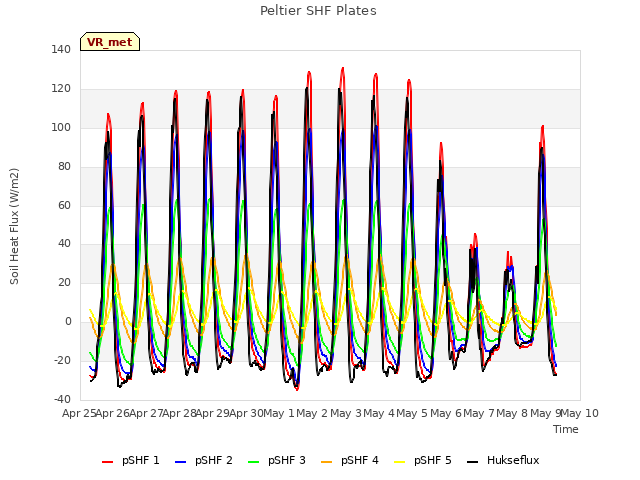
Task: Click the May 6 x-axis date label
Action: coord(446,413)
